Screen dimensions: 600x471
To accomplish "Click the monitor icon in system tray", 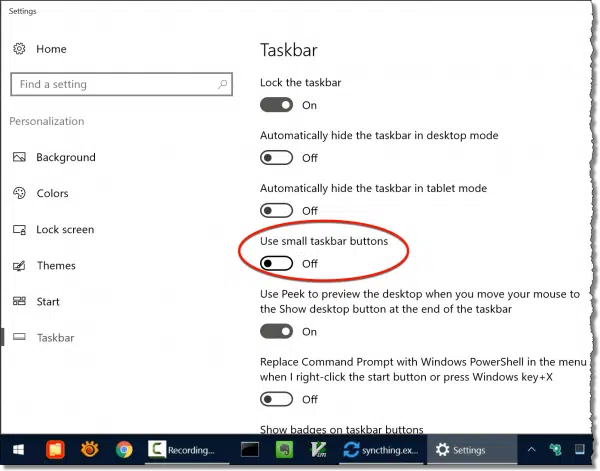I will (x=580, y=449).
